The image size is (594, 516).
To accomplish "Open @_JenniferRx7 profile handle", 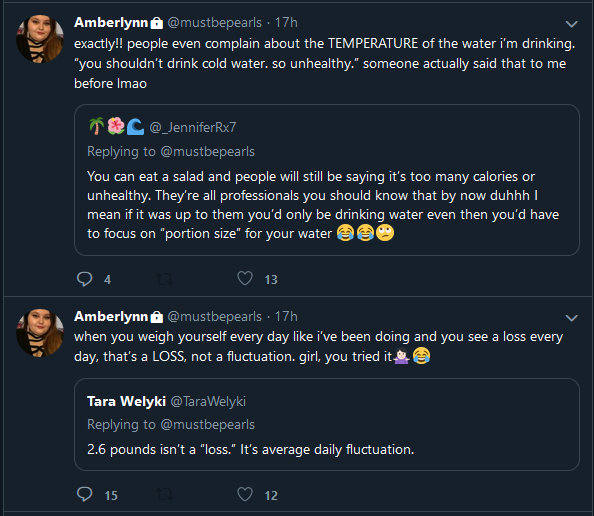I will pos(193,128).
